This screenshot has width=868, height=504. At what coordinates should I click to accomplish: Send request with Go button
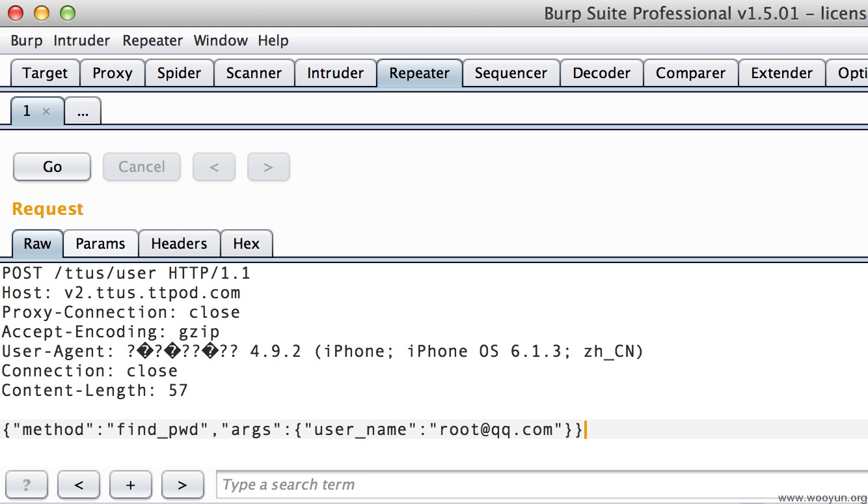[x=52, y=167]
